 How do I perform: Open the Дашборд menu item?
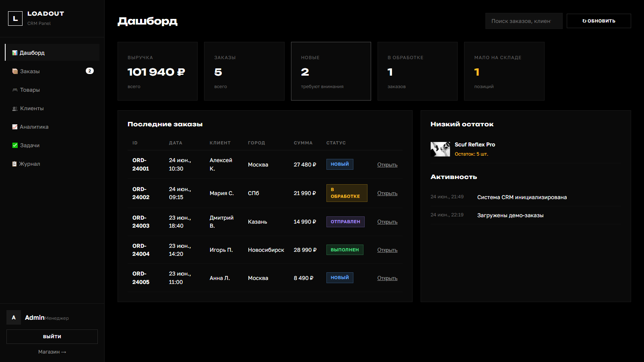(x=52, y=53)
